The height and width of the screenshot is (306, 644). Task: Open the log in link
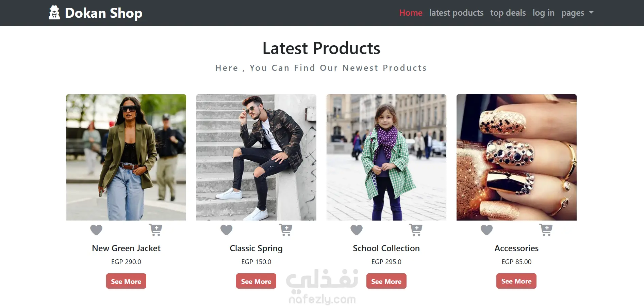[544, 13]
